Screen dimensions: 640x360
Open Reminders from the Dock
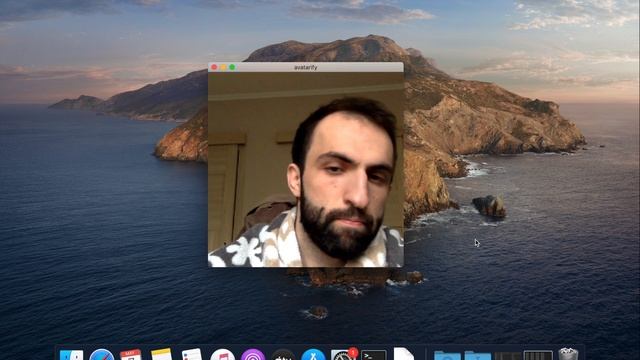click(192, 354)
